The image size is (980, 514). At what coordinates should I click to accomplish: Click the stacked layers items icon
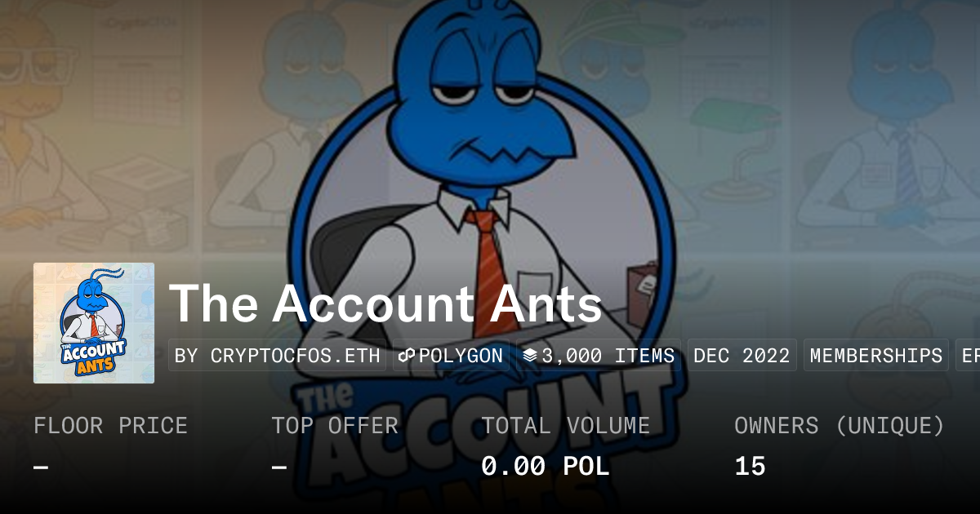pyautogui.click(x=530, y=356)
